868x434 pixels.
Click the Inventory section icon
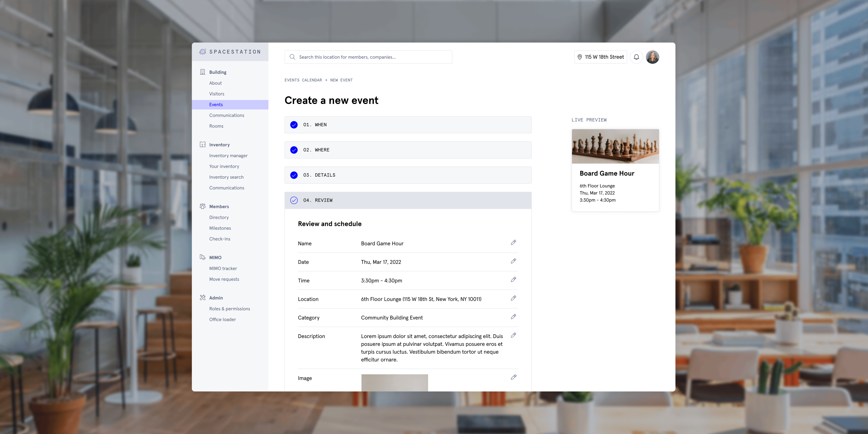click(x=203, y=144)
